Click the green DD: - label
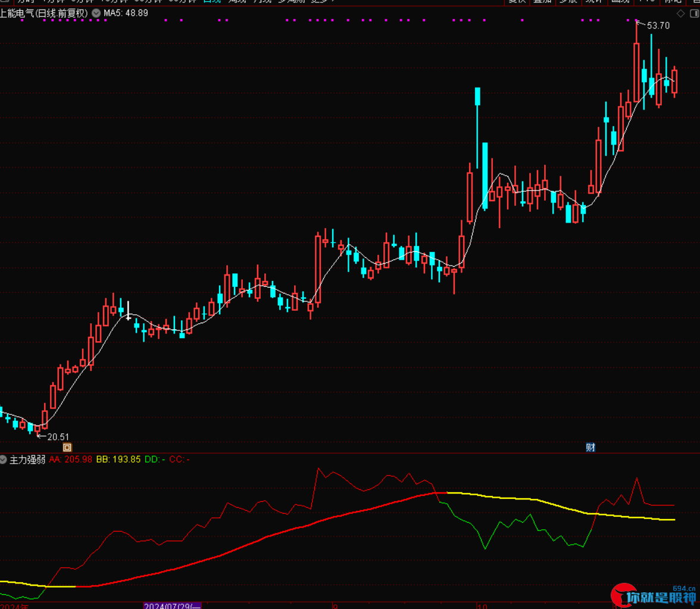 [x=155, y=460]
